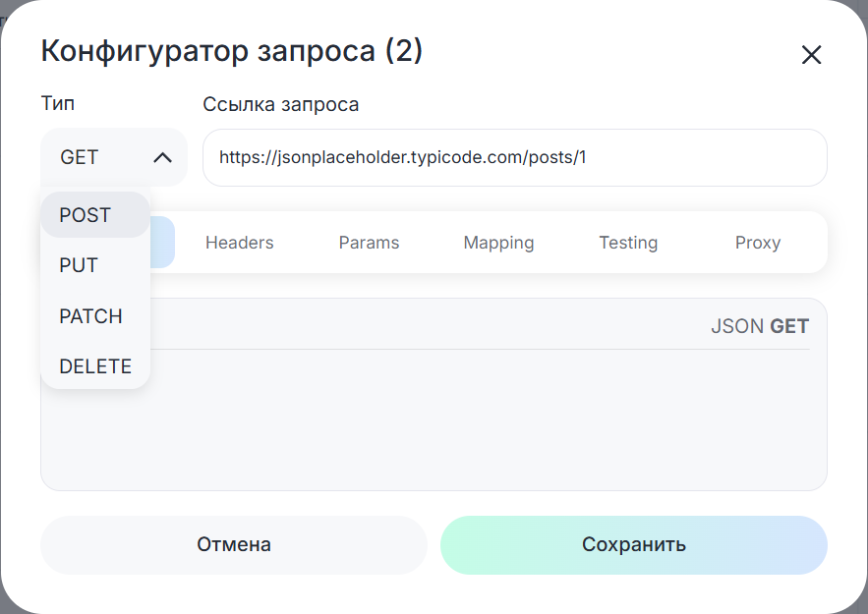Viewport: 868px width, 614px height.
Task: Close the Конфигуратор запроса dialog
Action: (x=811, y=55)
